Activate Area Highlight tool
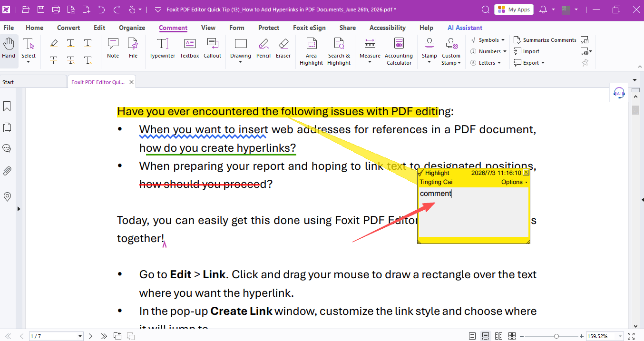 click(x=312, y=52)
